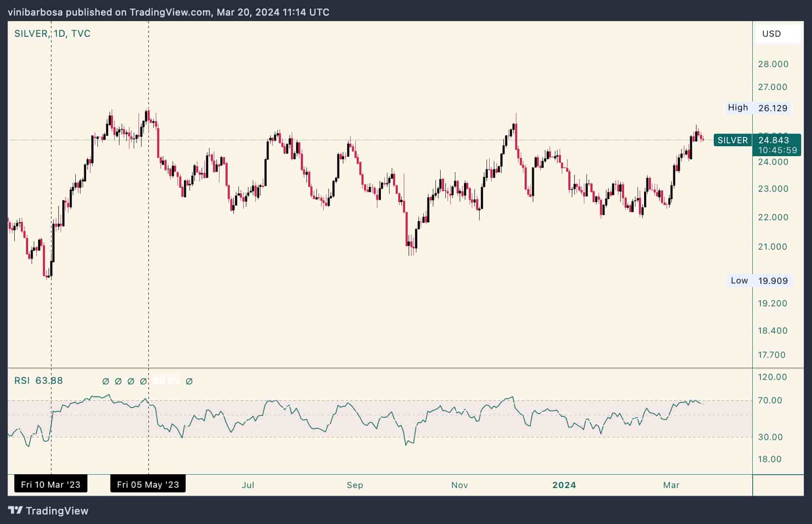Viewport: 812px width, 524px height.
Task: Select the last null (∅) icon after highlighted value
Action: pos(188,381)
